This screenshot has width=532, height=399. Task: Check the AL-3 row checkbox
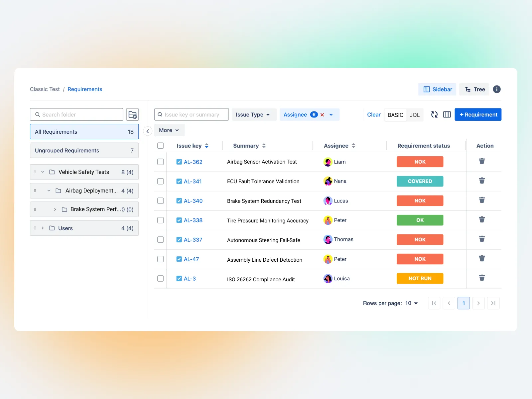click(x=161, y=279)
